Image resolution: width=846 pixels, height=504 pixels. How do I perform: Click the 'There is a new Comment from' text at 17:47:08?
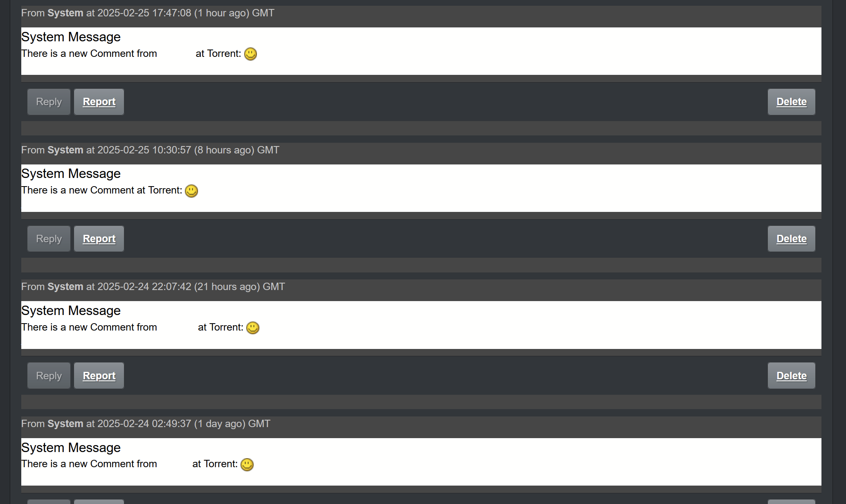click(89, 54)
